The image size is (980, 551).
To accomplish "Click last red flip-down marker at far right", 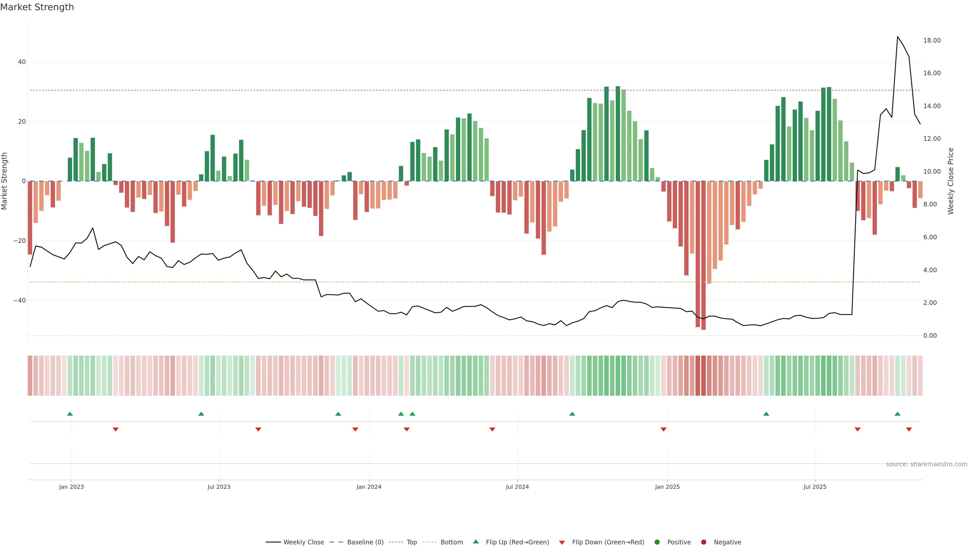I will [x=909, y=429].
